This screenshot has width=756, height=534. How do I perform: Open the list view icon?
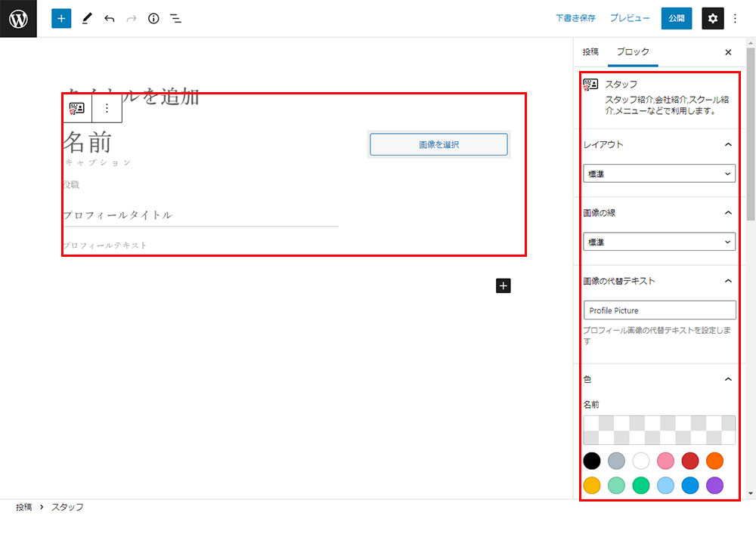point(175,18)
